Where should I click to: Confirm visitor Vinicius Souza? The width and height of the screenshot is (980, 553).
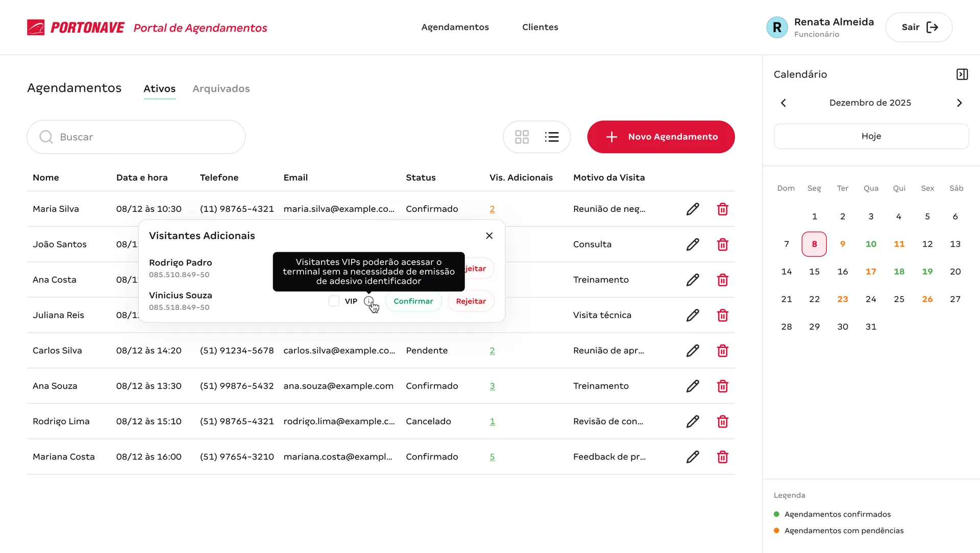[x=413, y=301]
